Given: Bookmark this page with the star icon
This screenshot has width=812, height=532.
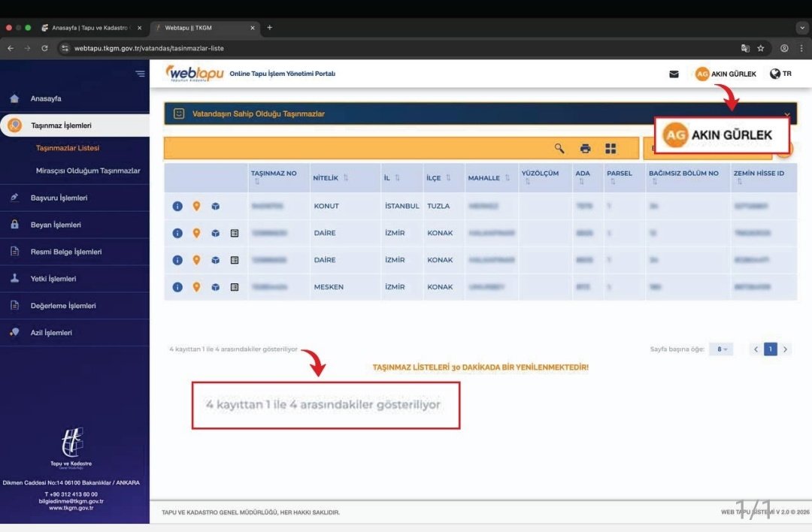Looking at the screenshot, I should 761,48.
